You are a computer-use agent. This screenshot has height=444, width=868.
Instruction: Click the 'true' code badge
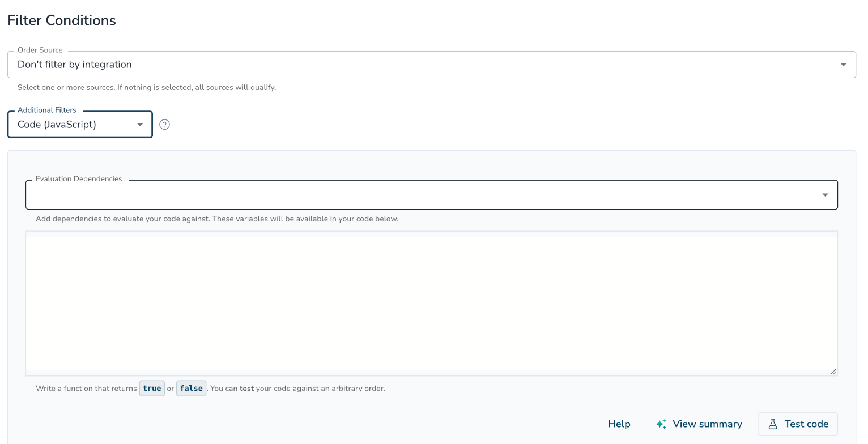click(x=152, y=388)
